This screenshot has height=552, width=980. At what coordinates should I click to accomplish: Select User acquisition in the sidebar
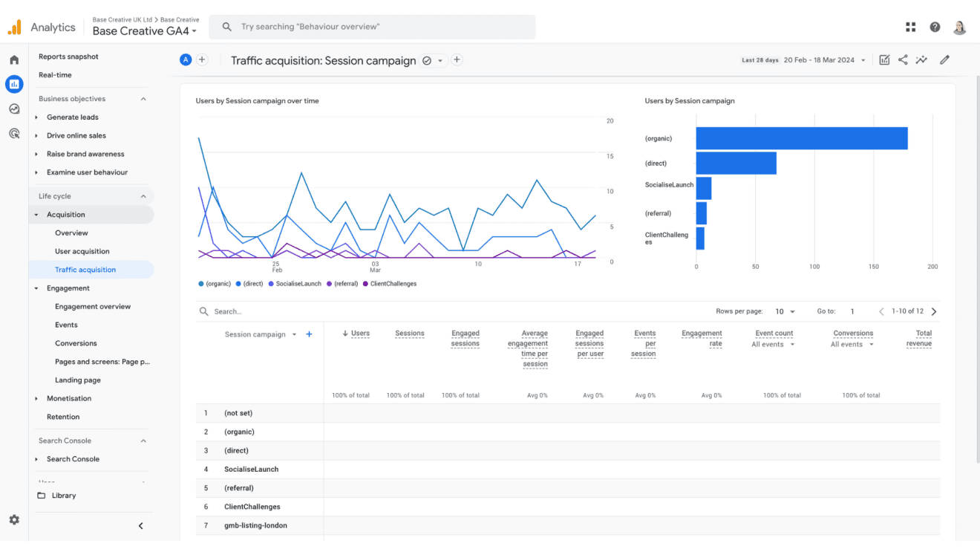(82, 252)
